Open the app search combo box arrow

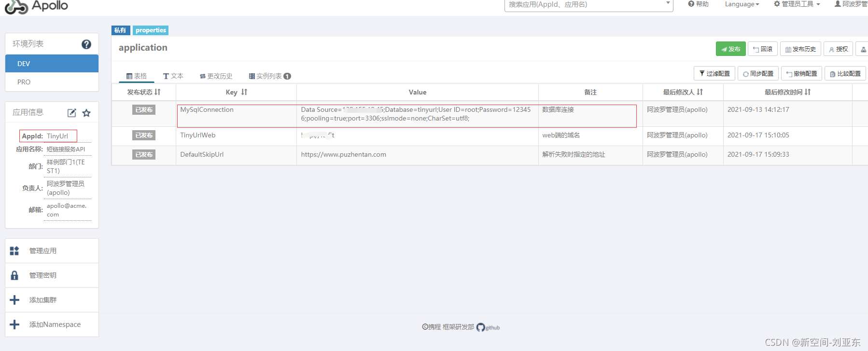668,3
